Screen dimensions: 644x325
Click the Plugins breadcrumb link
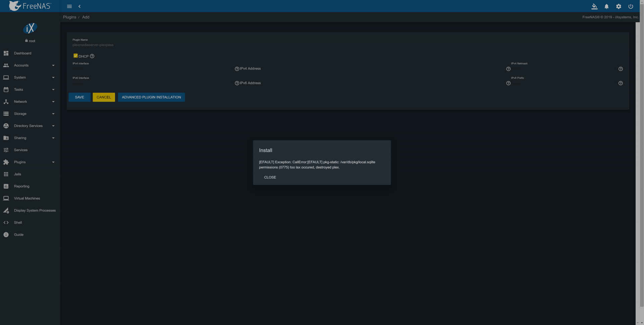[69, 17]
